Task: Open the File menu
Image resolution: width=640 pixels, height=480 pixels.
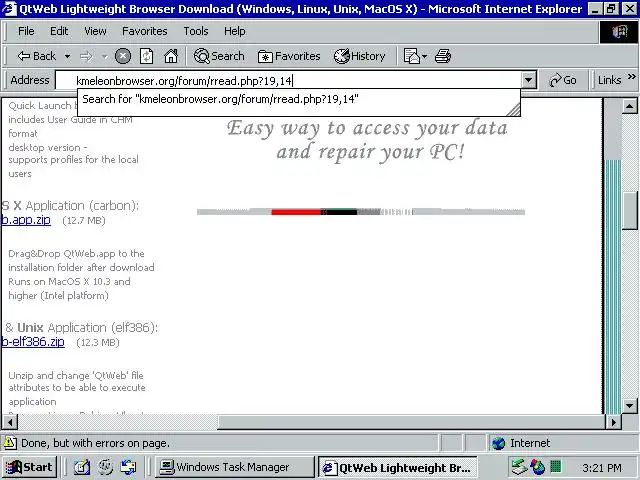Action: [26, 31]
